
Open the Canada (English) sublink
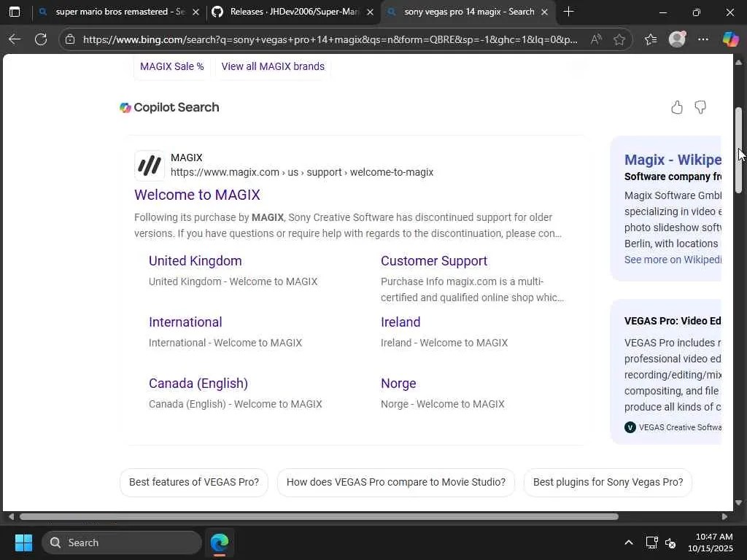coord(198,384)
